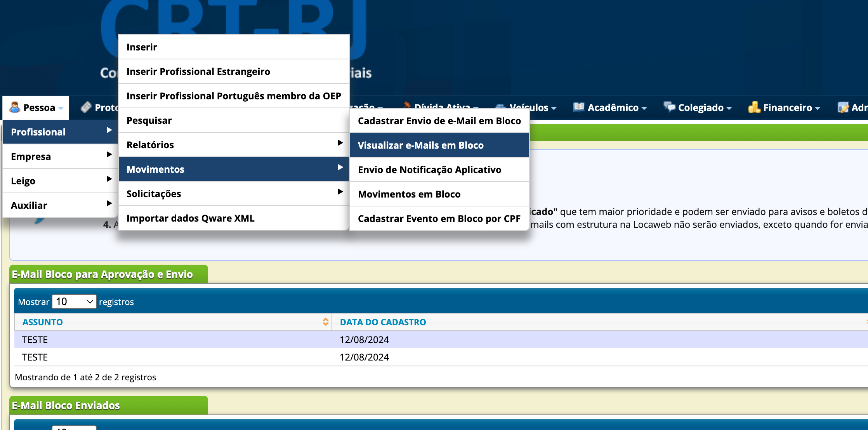The width and height of the screenshot is (868, 430).
Task: Click 'Mostrando de 1 até 2' status text
Action: click(x=85, y=377)
